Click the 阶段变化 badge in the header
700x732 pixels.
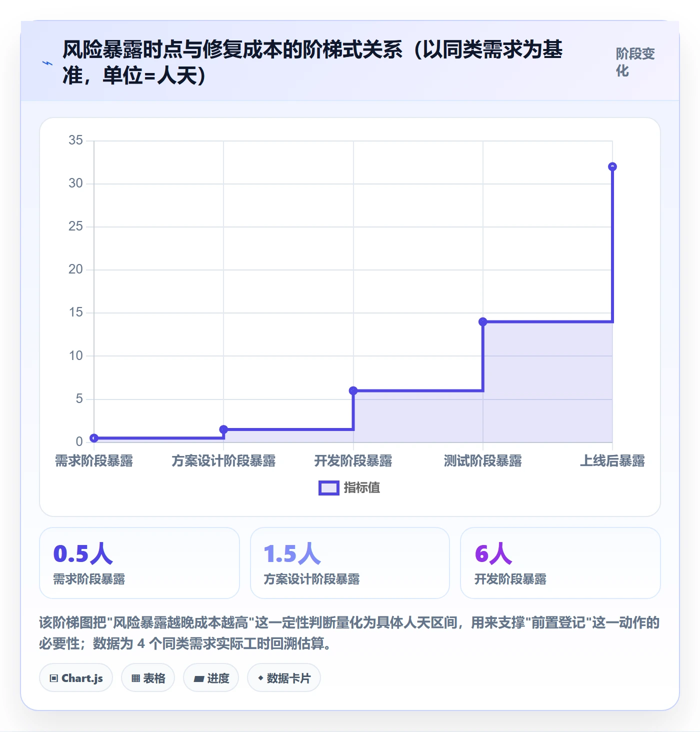tap(635, 62)
